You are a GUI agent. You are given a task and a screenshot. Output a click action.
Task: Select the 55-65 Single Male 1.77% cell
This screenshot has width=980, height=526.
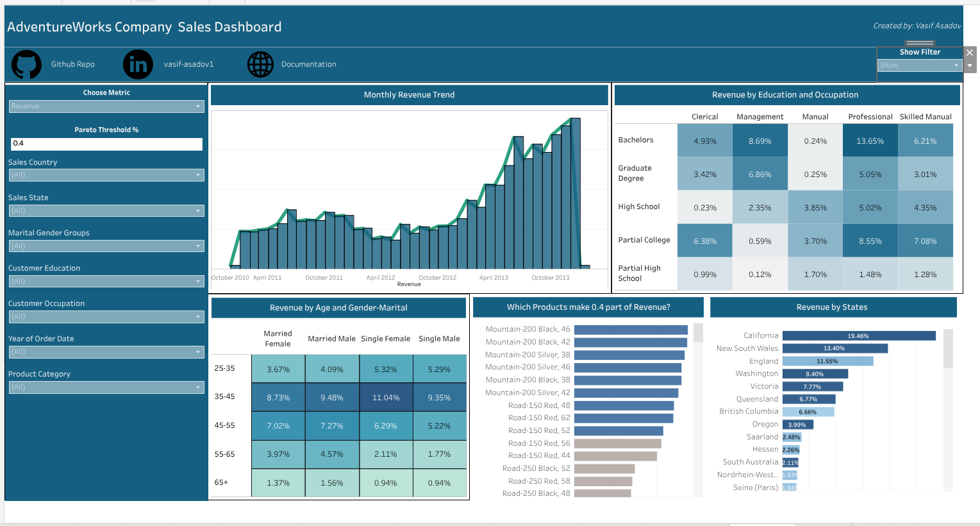click(x=440, y=454)
